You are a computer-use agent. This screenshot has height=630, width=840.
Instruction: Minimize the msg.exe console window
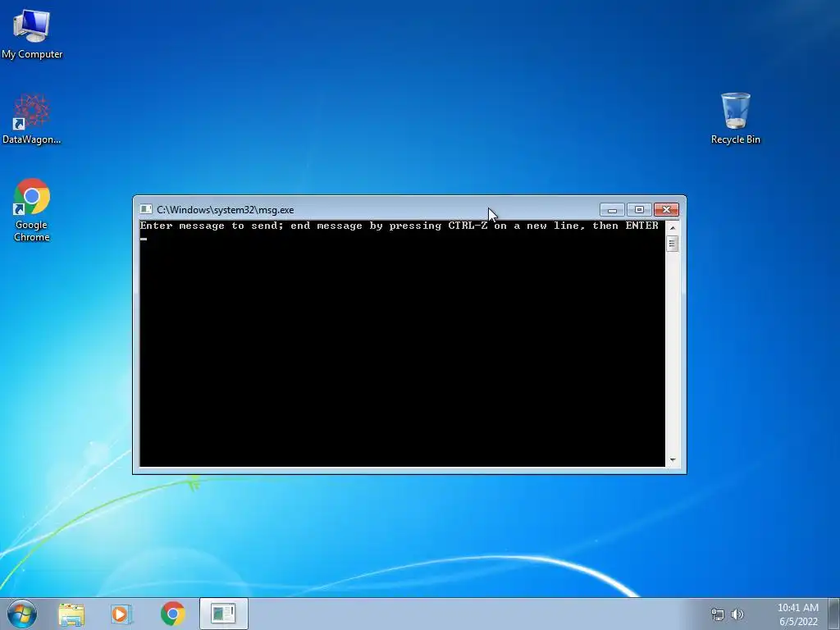coord(612,209)
